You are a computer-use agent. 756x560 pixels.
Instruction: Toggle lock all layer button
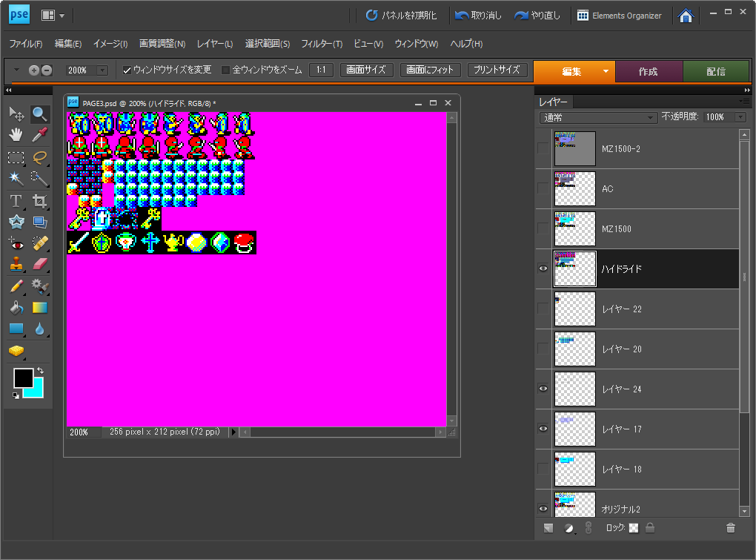click(x=650, y=527)
